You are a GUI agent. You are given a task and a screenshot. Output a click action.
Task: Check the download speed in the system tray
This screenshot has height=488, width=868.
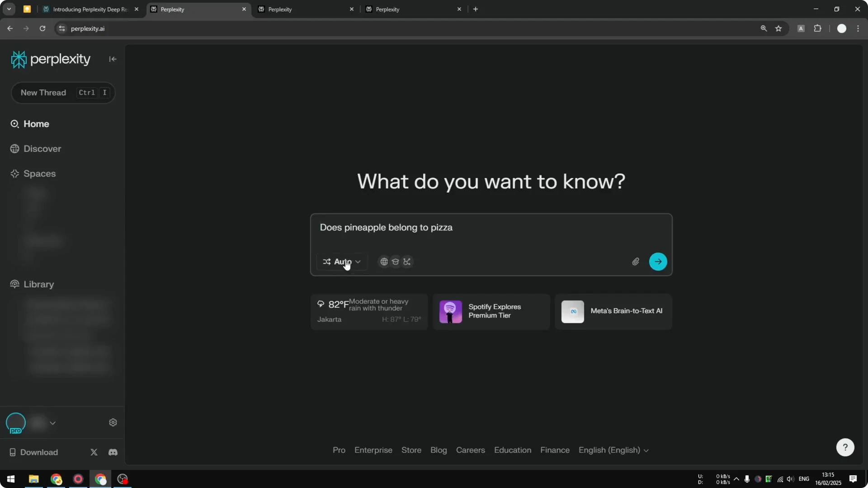point(722,482)
